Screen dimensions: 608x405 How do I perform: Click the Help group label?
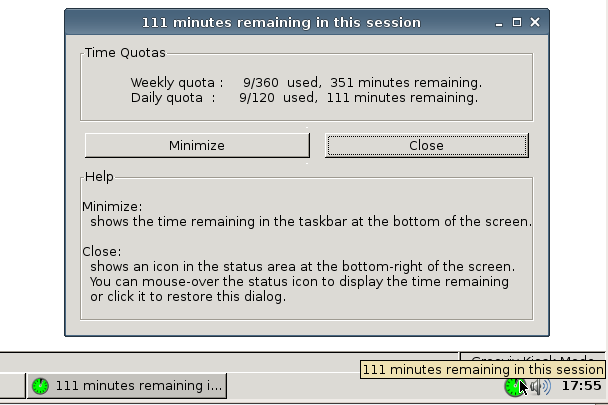pyautogui.click(x=99, y=177)
